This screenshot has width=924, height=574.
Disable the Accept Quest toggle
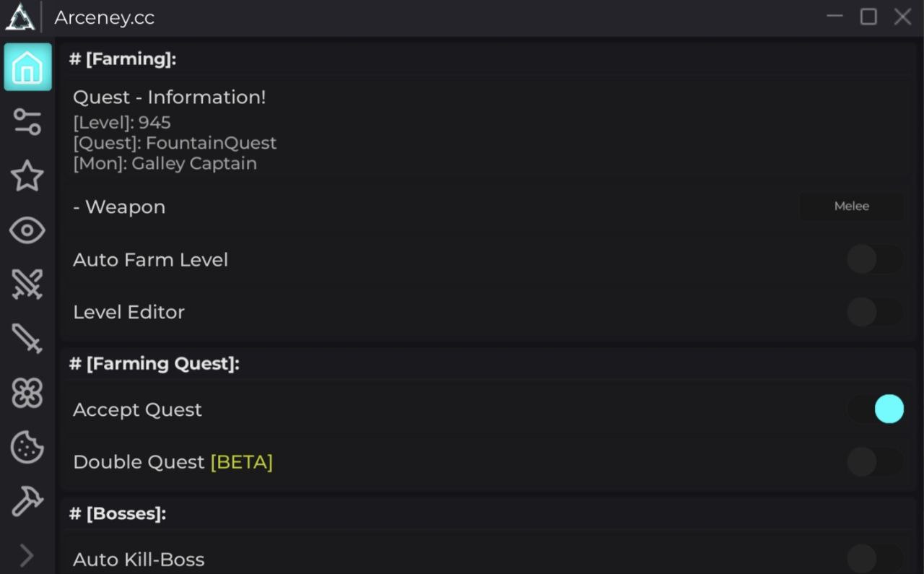click(x=875, y=409)
